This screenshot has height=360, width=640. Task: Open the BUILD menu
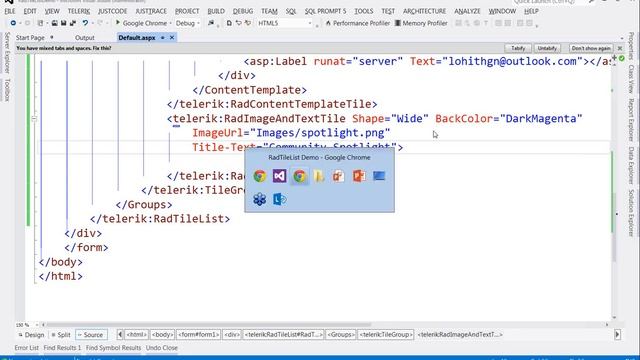coord(216,11)
